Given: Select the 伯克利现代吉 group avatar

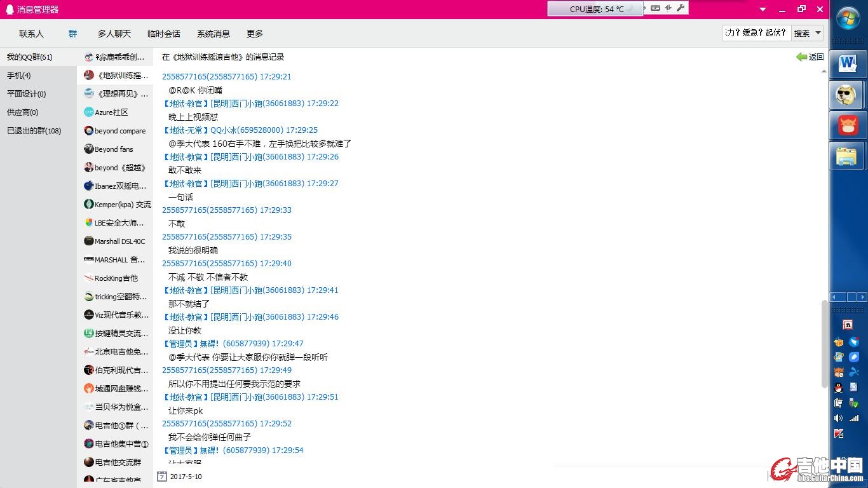Looking at the screenshot, I should pos(89,370).
